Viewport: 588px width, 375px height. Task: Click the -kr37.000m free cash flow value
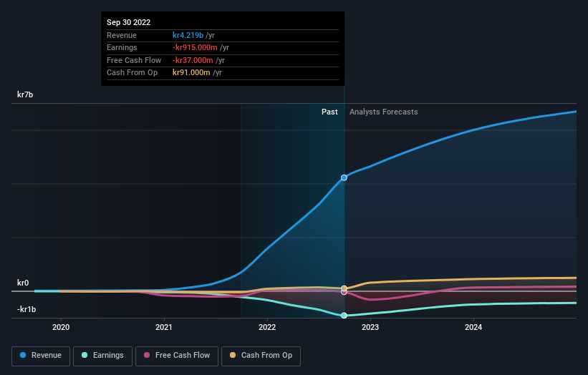coord(193,60)
